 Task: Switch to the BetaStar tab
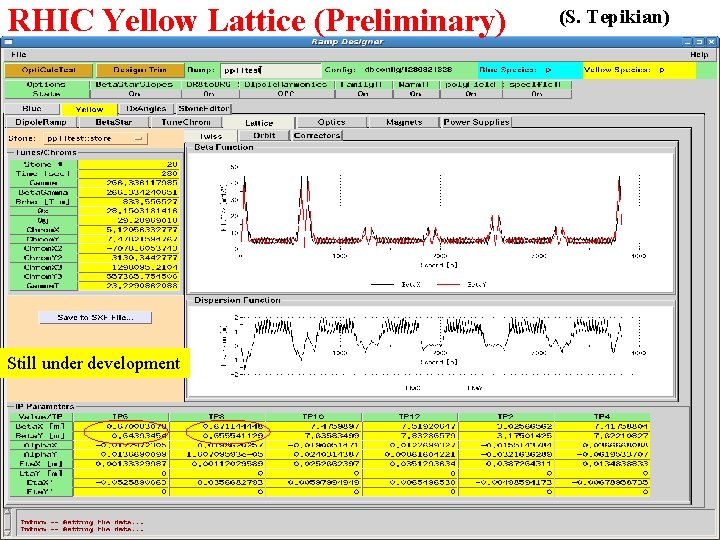point(114,122)
